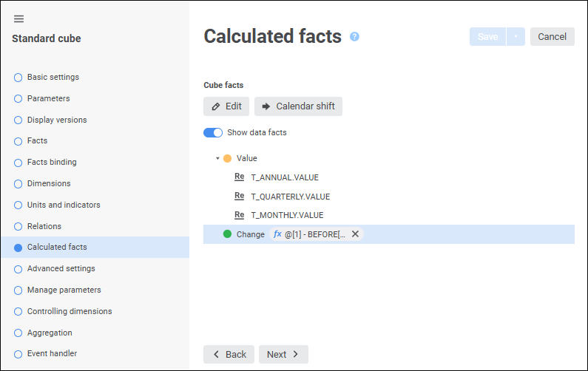
Task: Click the Cancel button
Action: (x=552, y=37)
